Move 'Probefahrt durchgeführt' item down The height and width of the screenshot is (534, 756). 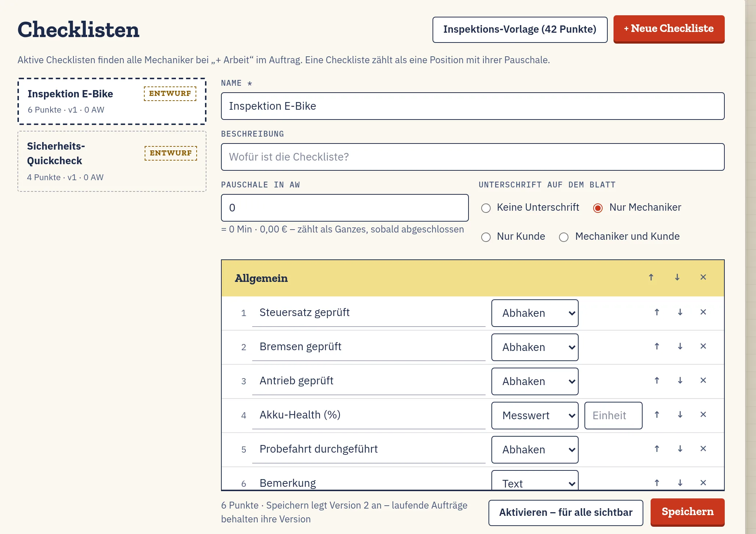pyautogui.click(x=680, y=449)
